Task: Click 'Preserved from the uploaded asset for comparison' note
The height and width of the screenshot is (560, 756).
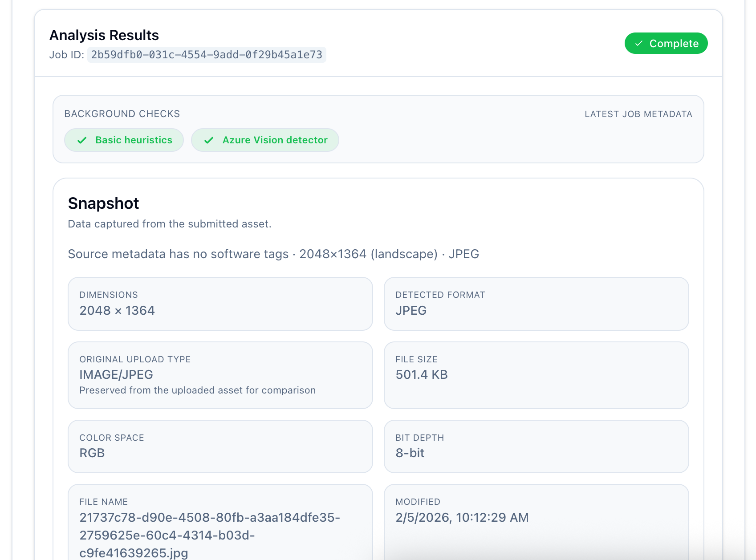Action: (198, 390)
